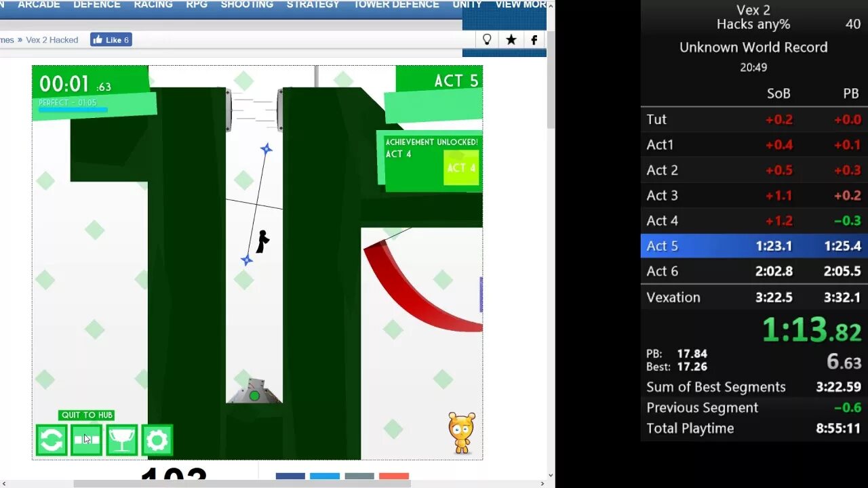
Task: Open the Unity category menu
Action: pos(467,5)
